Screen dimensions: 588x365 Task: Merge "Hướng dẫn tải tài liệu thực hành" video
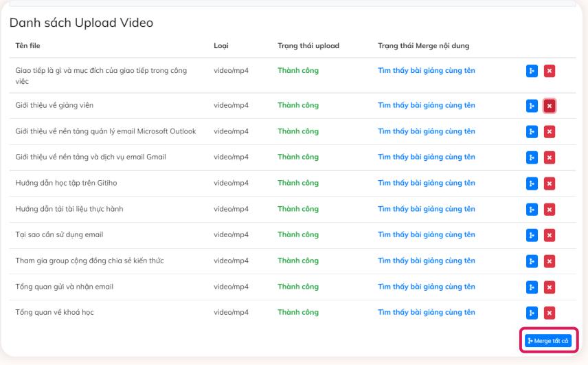click(532, 209)
